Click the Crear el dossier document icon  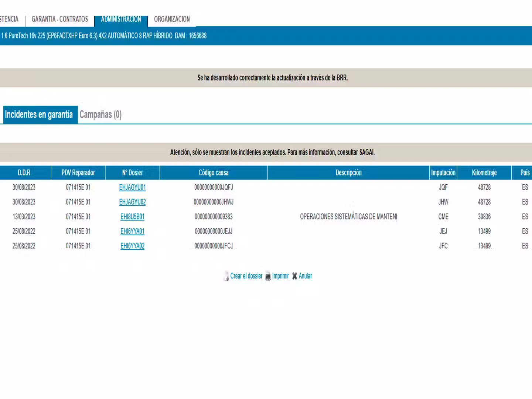coord(226,276)
